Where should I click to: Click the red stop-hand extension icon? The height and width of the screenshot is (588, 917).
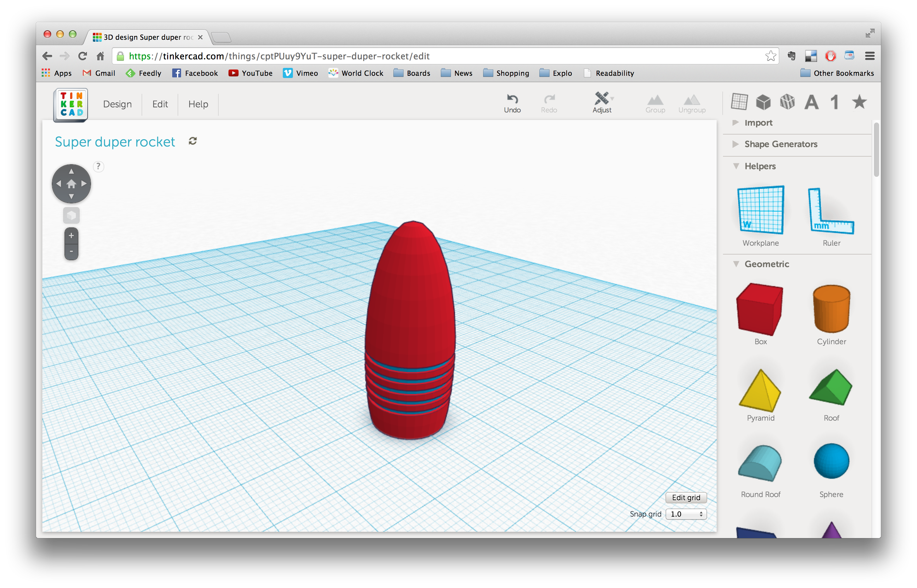pos(830,56)
